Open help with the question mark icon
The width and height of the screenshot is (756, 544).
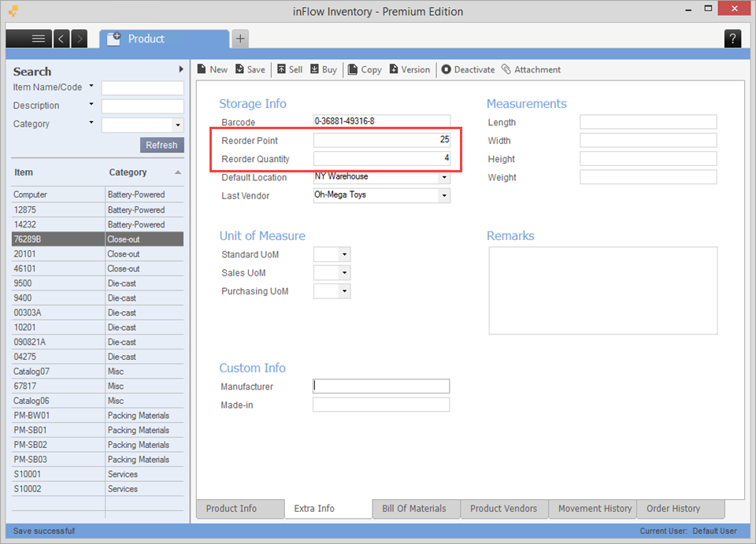click(732, 39)
